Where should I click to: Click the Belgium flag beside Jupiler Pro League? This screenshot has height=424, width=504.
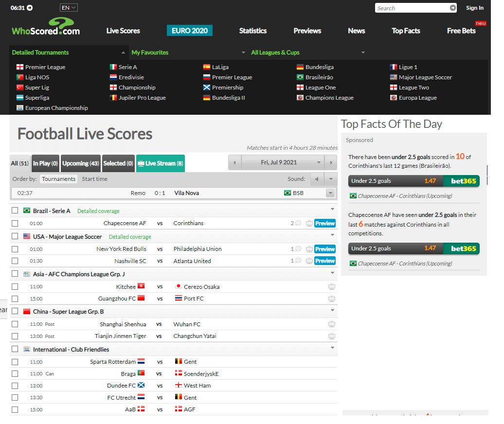pyautogui.click(x=113, y=98)
